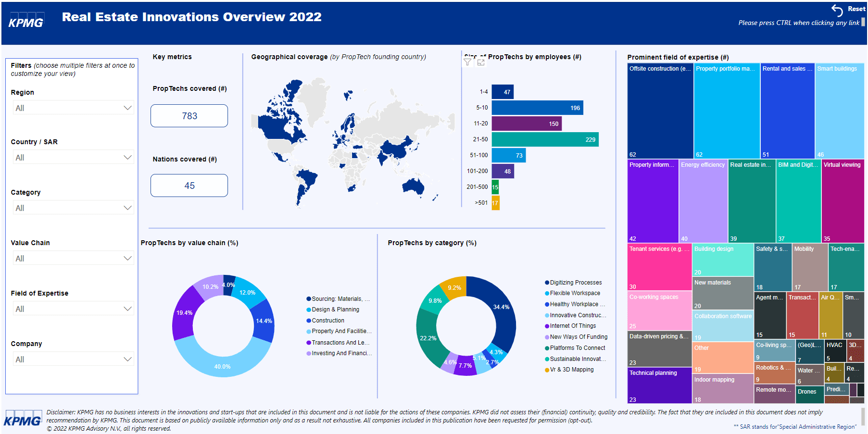This screenshot has height=434, width=868.
Task: Open focus mode icon on employees chart
Action: pos(481,62)
